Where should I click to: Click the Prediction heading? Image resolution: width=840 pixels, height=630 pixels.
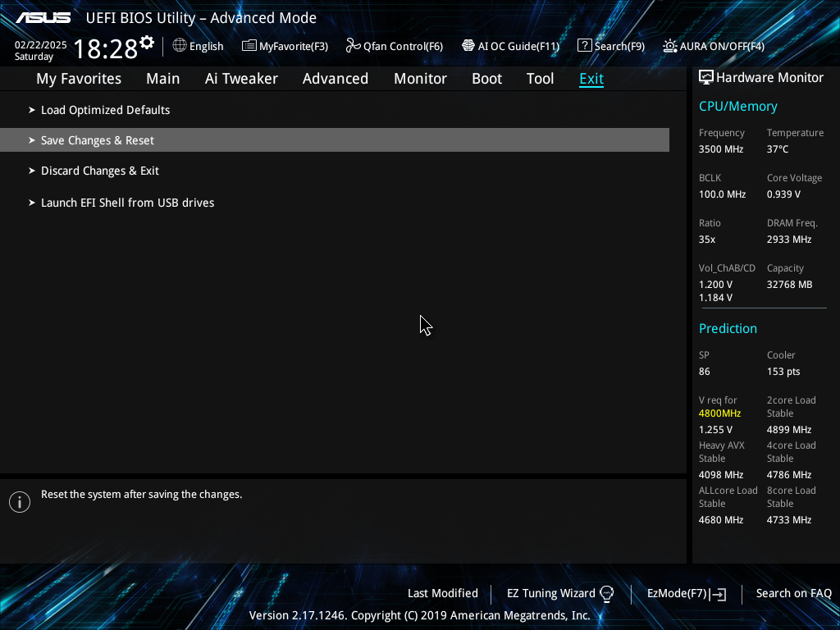click(x=728, y=328)
